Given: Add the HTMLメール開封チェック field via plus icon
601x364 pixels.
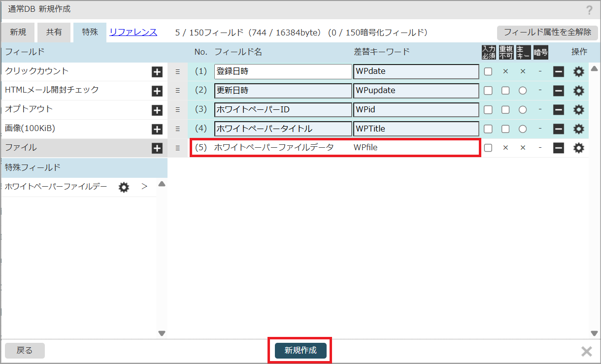Looking at the screenshot, I should pos(157,91).
